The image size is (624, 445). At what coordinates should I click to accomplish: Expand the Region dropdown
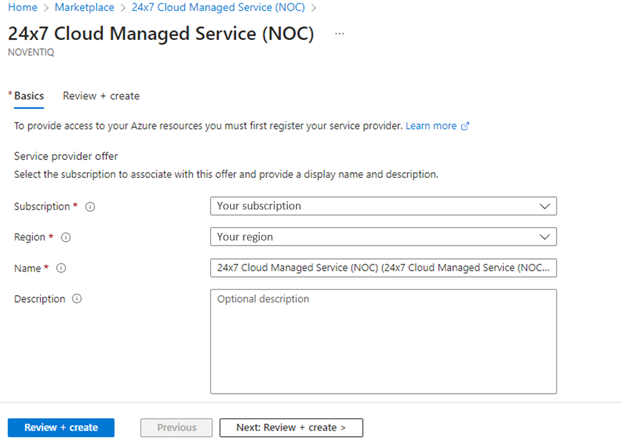(383, 237)
